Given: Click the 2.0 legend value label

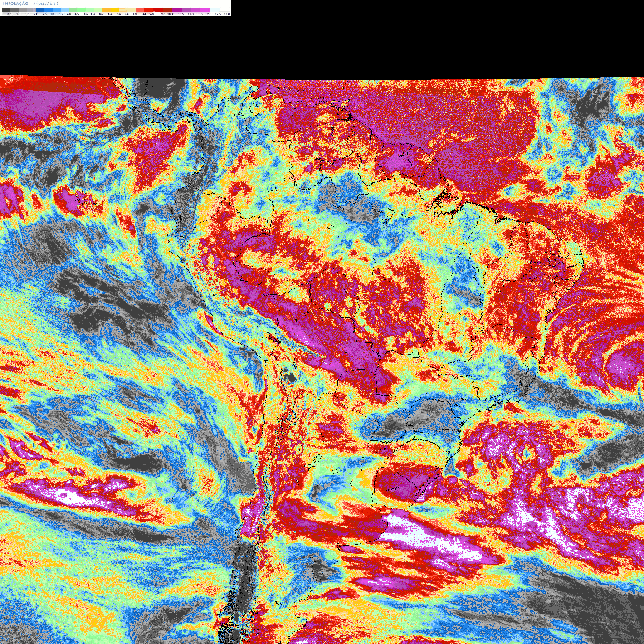Looking at the screenshot, I should tap(36, 14).
